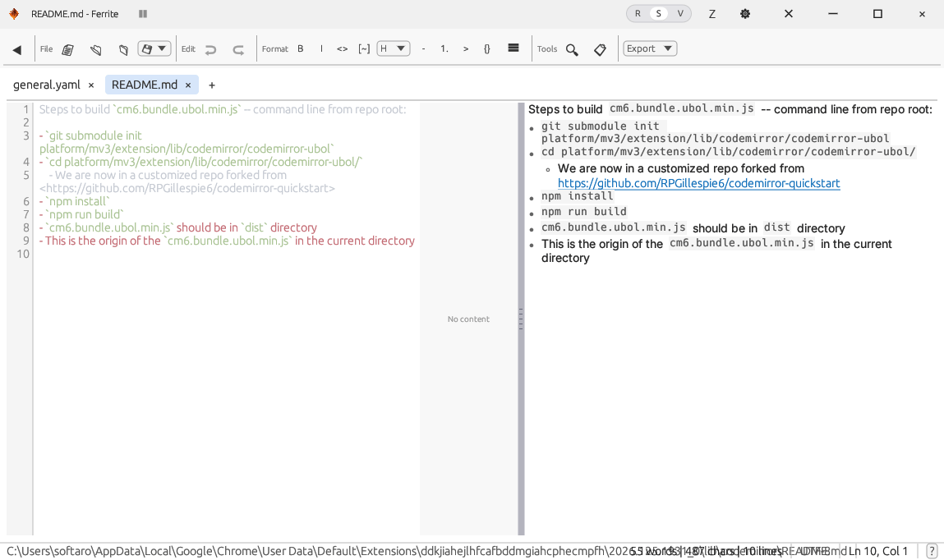Screen dimensions: 944x560
Task: Open the save options dropdown
Action: [154, 48]
